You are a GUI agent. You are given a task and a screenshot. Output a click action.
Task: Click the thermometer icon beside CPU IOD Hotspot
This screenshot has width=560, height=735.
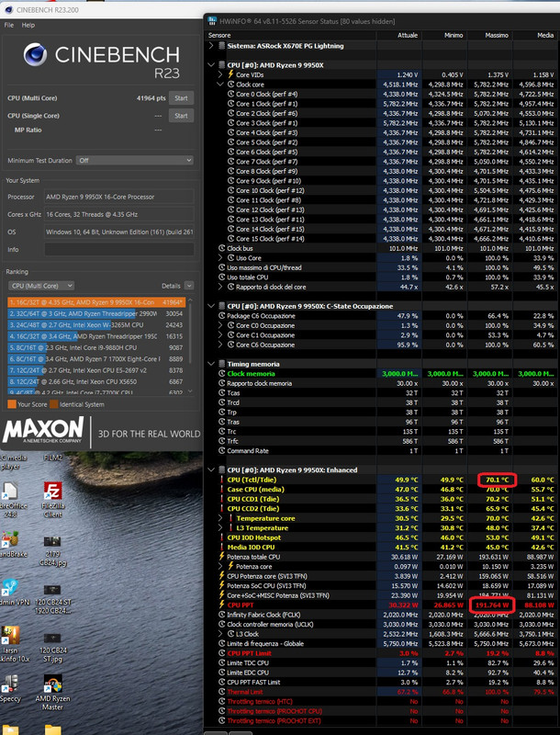pyautogui.click(x=222, y=537)
